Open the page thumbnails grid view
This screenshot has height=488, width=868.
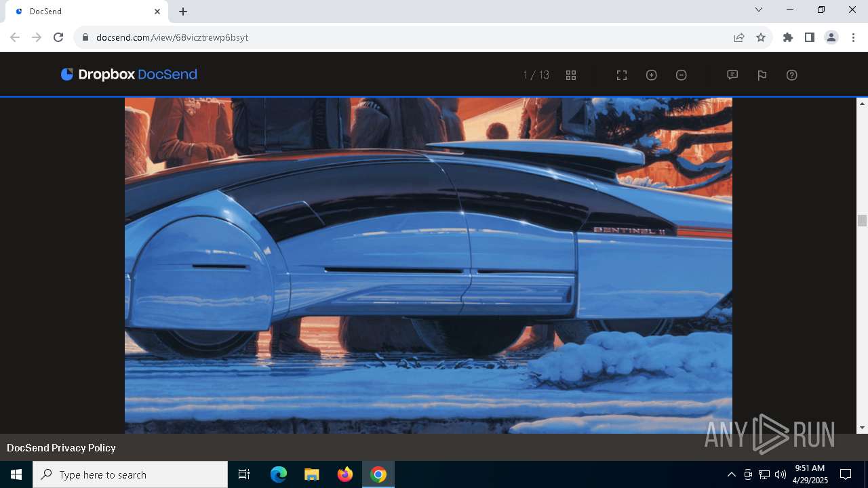(571, 75)
